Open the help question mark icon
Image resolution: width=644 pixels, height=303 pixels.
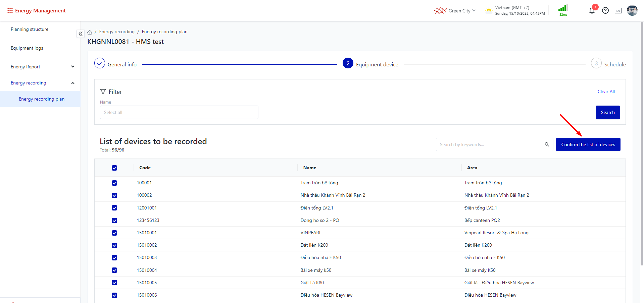pyautogui.click(x=605, y=11)
